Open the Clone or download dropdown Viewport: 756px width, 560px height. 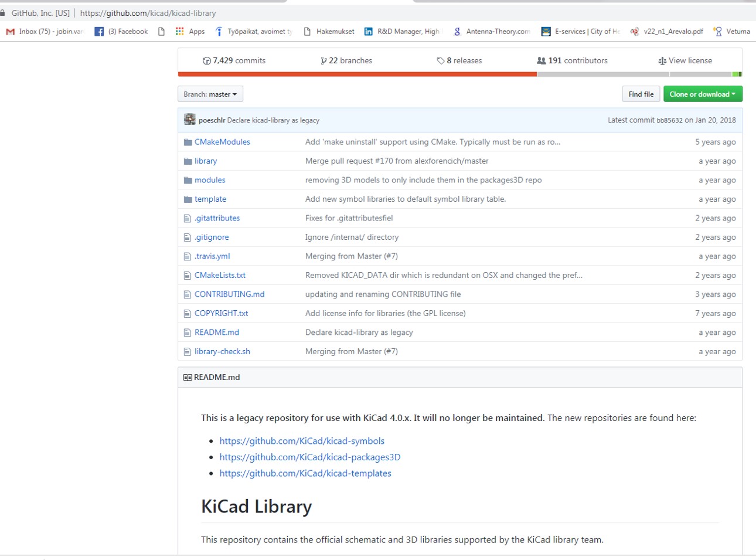703,94
